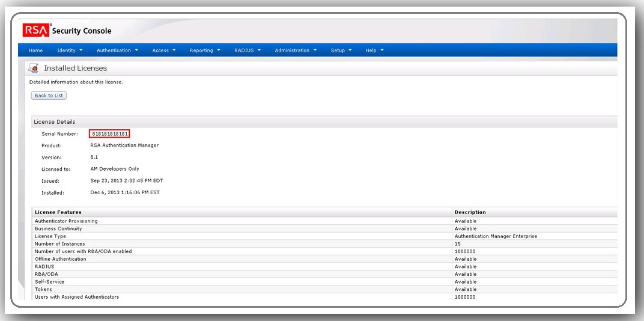Click the License Features column header
This screenshot has width=644, height=321.
[58, 212]
